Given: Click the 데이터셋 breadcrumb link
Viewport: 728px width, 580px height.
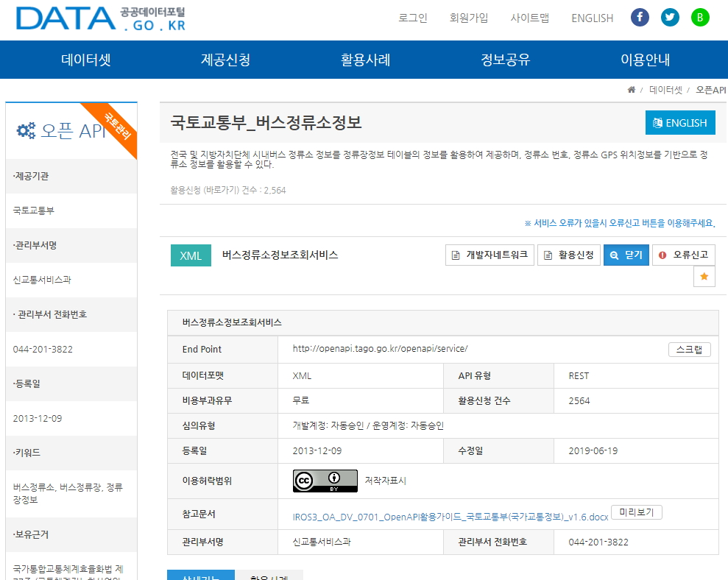Looking at the screenshot, I should (665, 90).
